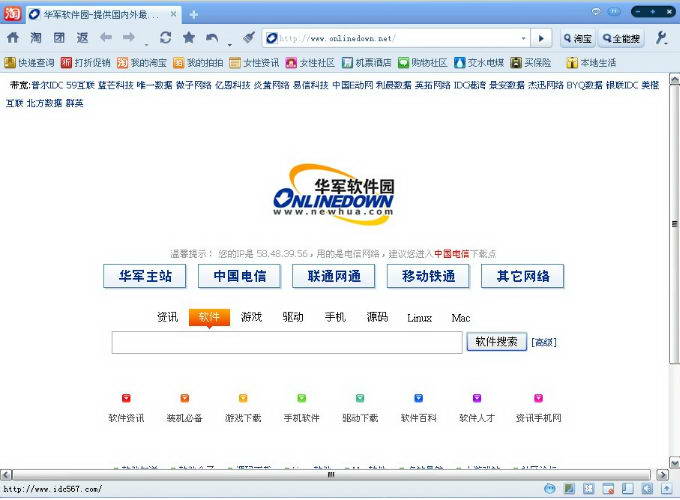Click the status bar up arrow icon
This screenshot has height=500, width=680.
[x=667, y=489]
